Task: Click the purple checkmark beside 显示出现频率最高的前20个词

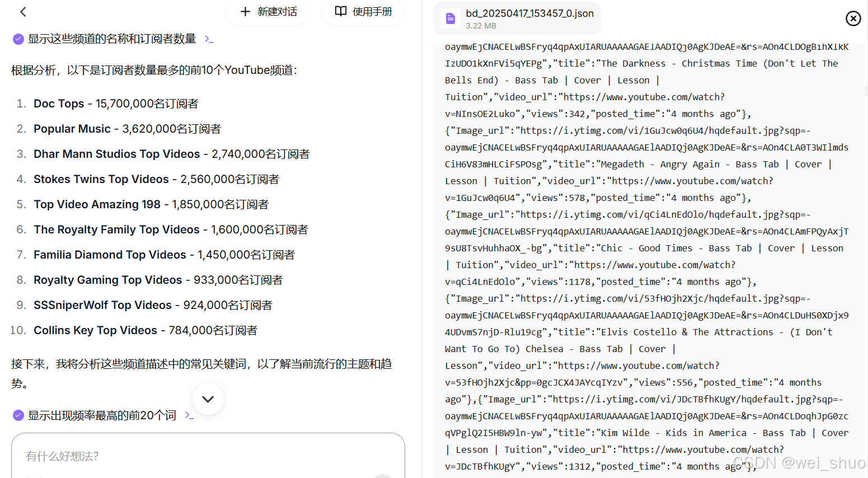Action: (18, 415)
